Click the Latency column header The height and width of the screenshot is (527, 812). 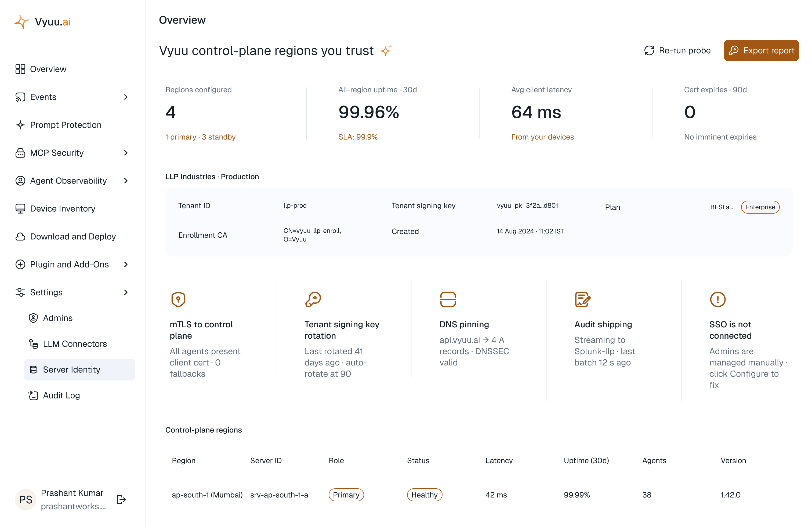499,461
